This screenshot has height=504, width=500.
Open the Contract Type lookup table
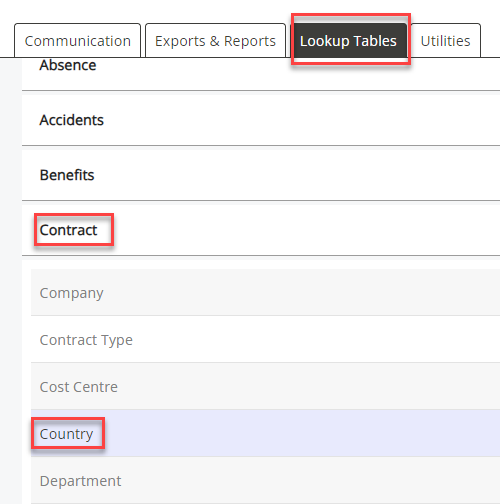[x=265, y=339]
